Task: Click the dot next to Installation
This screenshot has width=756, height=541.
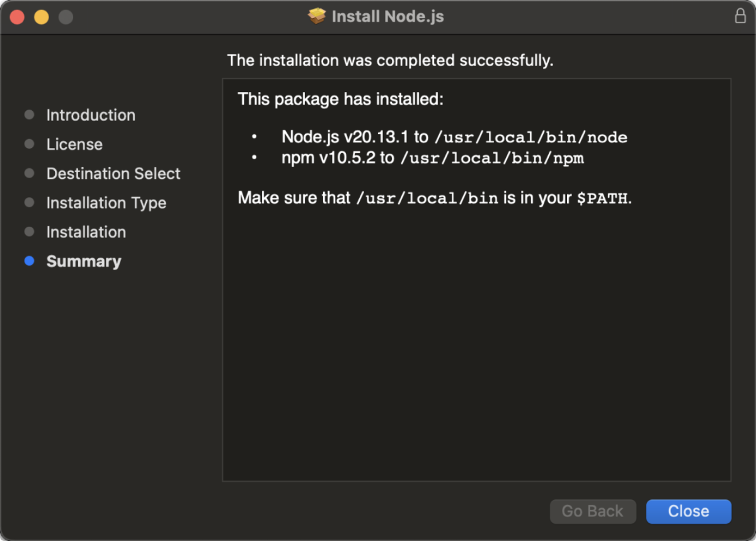Action: point(29,232)
